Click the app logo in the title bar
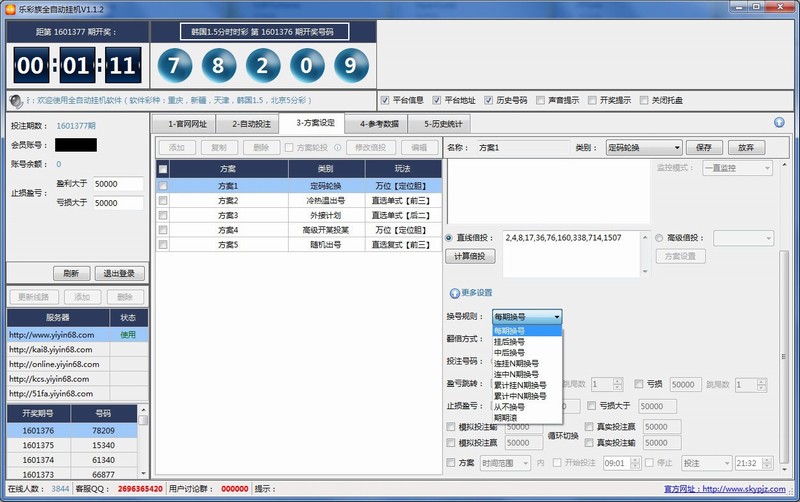The image size is (800, 502). 10,8
